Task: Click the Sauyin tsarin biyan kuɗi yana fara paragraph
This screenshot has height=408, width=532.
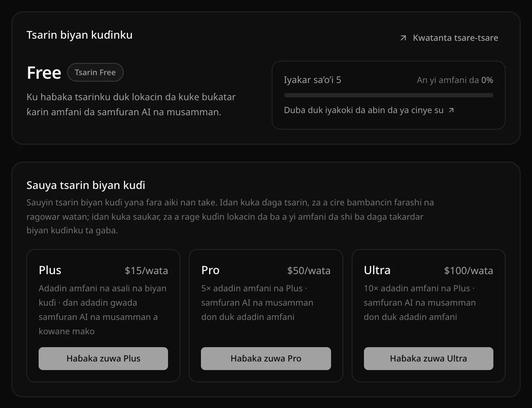Action: click(230, 217)
